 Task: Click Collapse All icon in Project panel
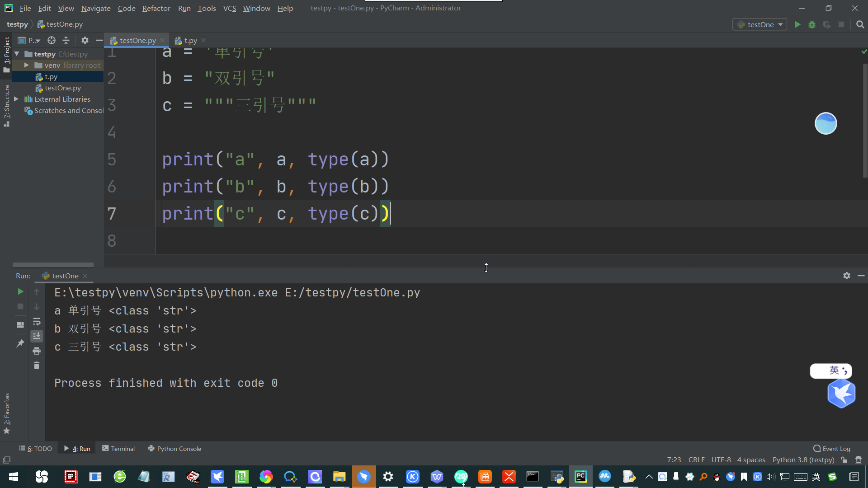coord(66,40)
